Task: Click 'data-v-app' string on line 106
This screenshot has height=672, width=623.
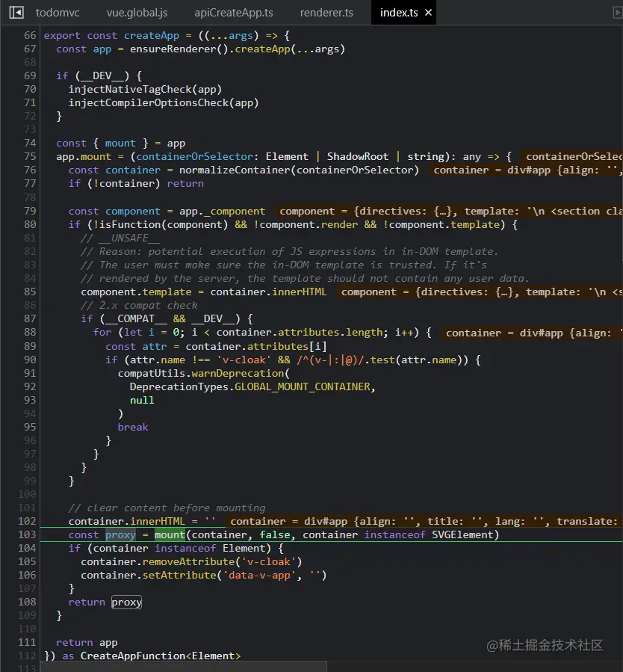Action: click(259, 575)
